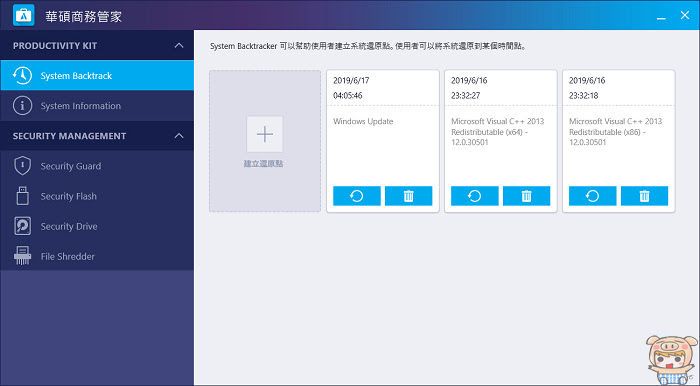The height and width of the screenshot is (386, 700).
Task: Collapse the Productivity Kit section
Action: coord(179,46)
